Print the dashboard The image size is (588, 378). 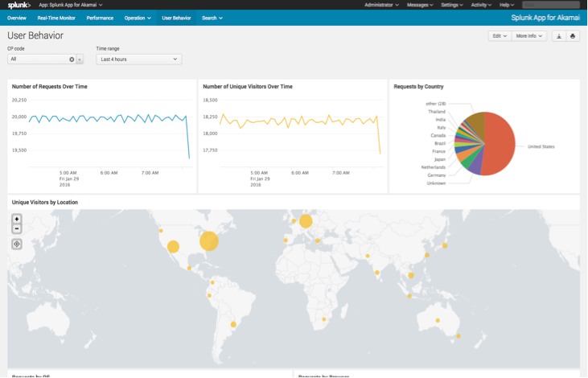point(573,36)
